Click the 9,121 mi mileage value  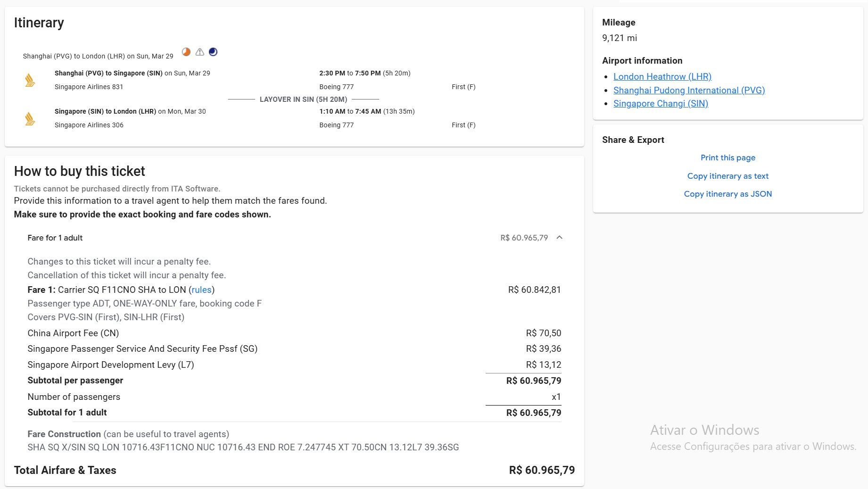click(620, 38)
